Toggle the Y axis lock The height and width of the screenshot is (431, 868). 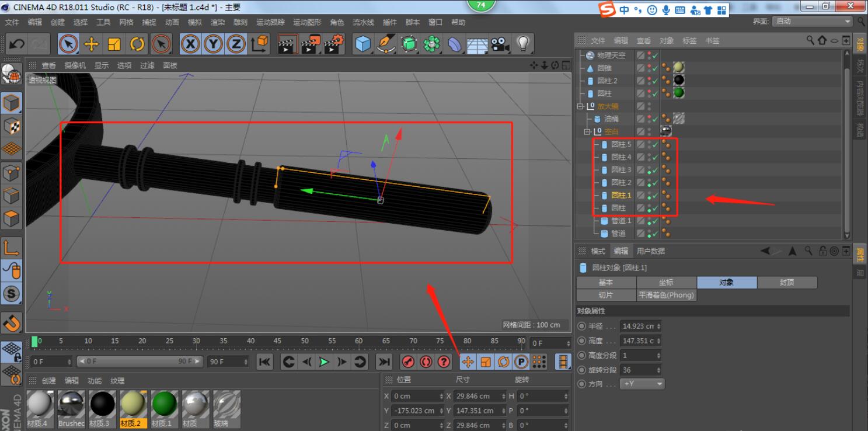213,44
